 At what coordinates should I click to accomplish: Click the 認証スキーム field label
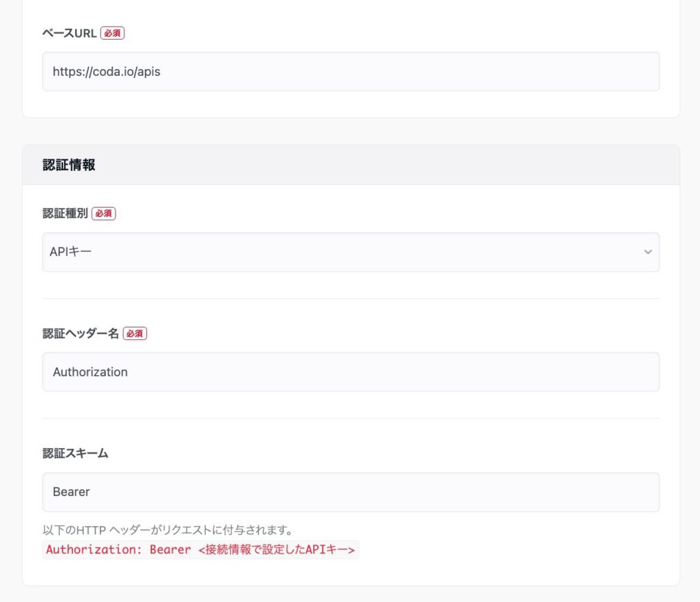coord(75,453)
